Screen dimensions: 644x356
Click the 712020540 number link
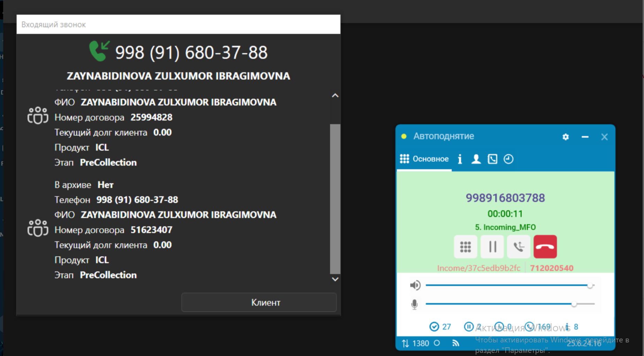[551, 268]
